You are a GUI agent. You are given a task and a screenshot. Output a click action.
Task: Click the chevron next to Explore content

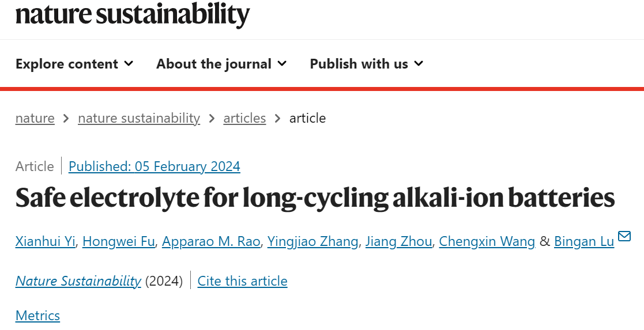(x=129, y=63)
